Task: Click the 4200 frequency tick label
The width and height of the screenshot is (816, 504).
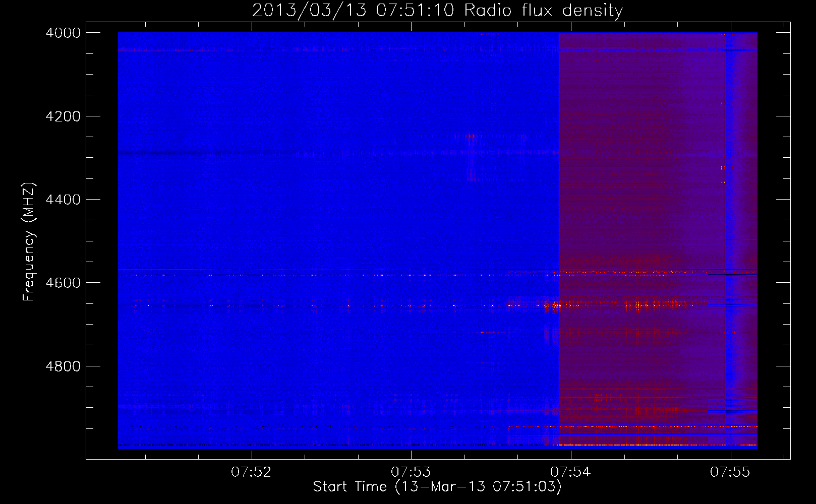Action: pos(63,116)
